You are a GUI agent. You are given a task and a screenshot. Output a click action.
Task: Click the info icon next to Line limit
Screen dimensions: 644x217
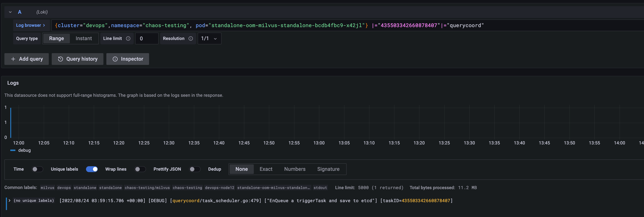tap(128, 38)
